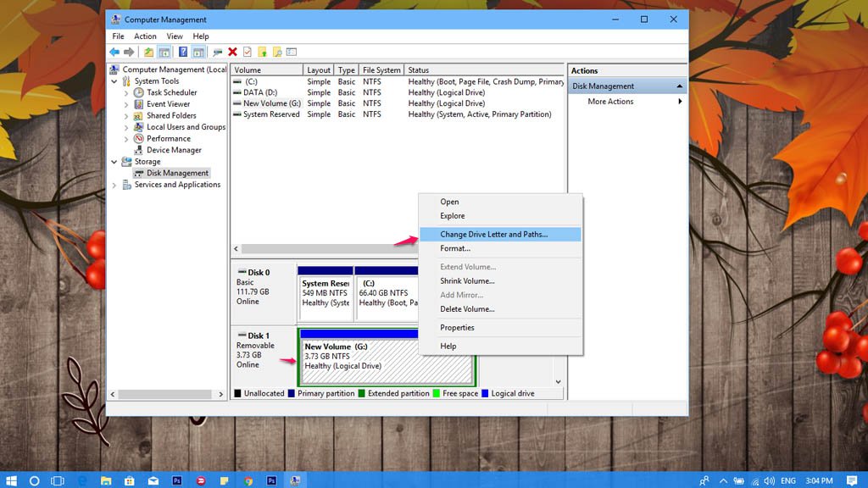Select Explore from the context menu
868x488 pixels.
[x=500, y=216]
